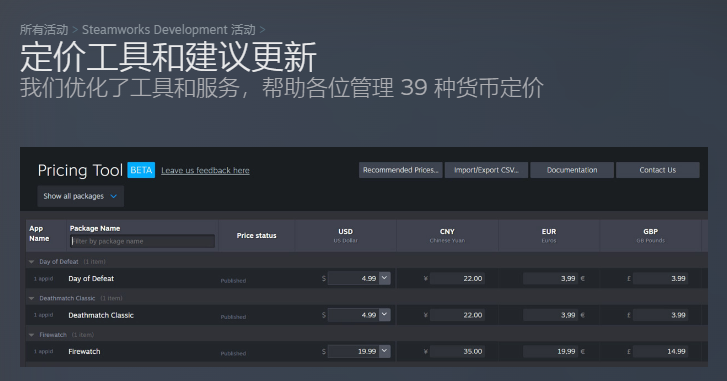The width and height of the screenshot is (727, 381).
Task: Open the USD dropdown arrow for Day of Defeat
Action: [384, 278]
